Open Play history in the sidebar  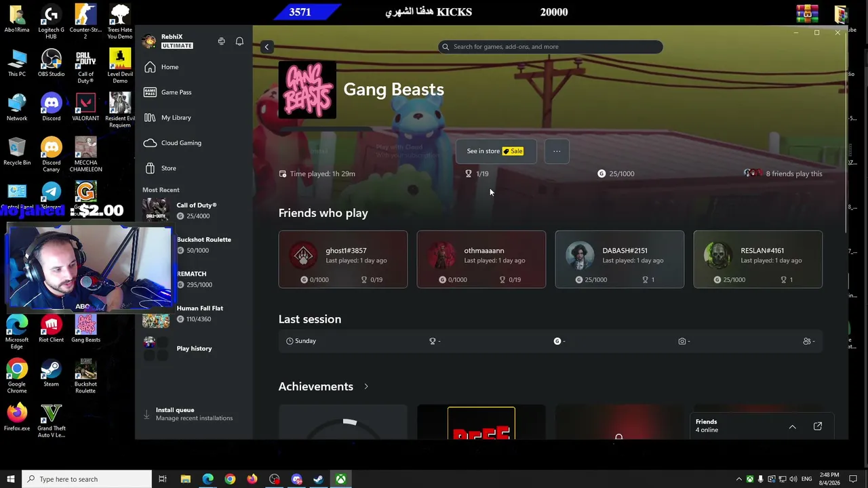pyautogui.click(x=193, y=348)
